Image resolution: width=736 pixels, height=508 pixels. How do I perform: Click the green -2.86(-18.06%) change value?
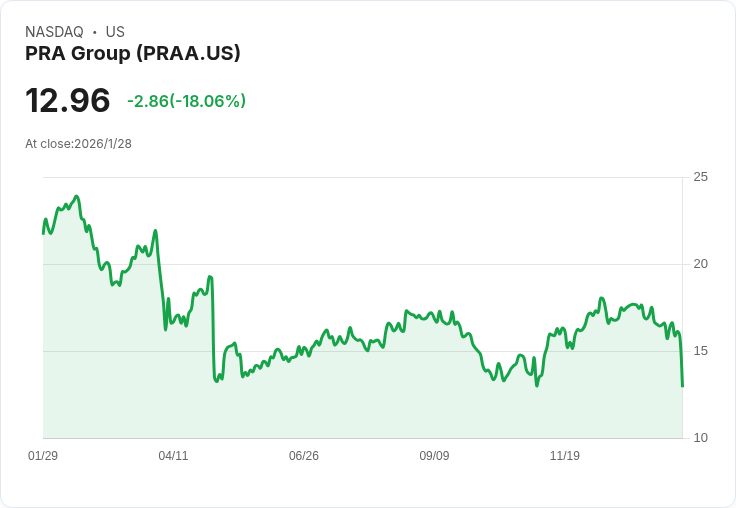(x=186, y=101)
